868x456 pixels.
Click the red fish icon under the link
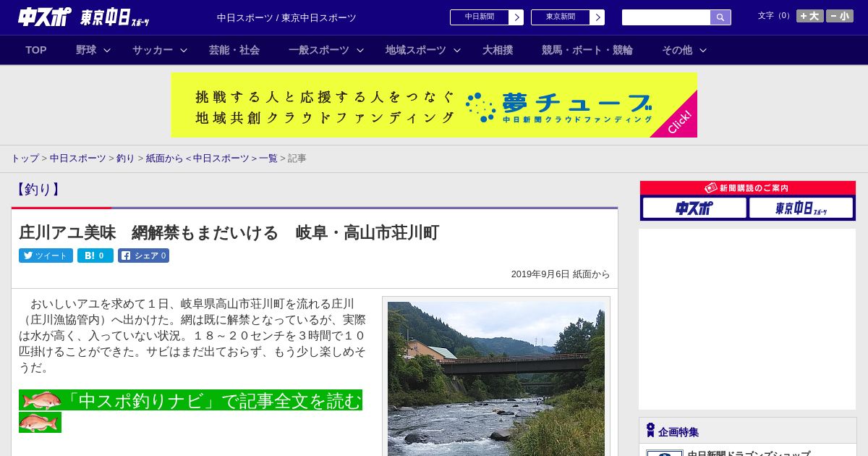tap(40, 423)
